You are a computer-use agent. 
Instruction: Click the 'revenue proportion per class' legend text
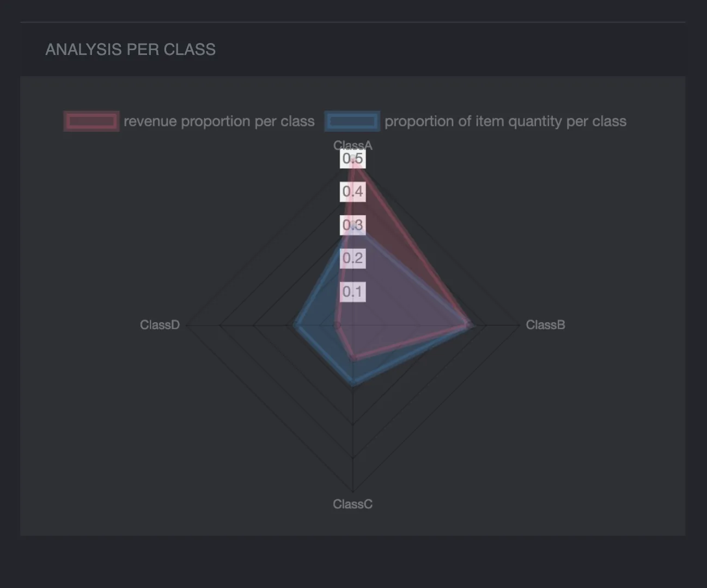pos(219,121)
